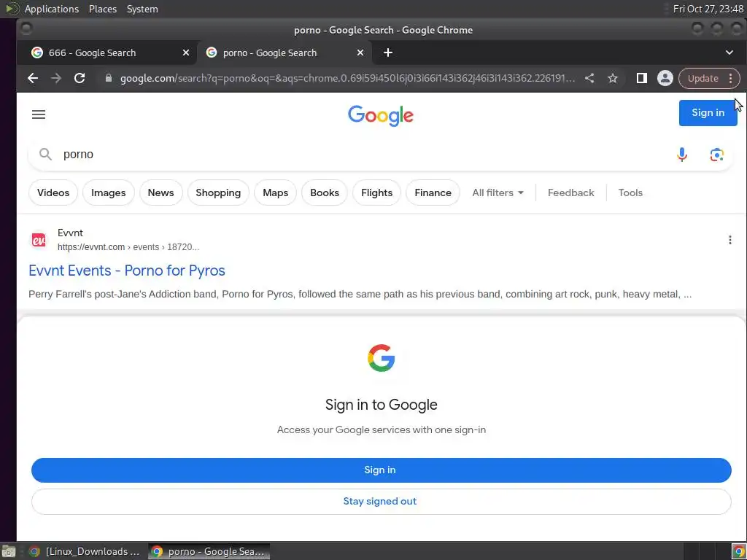Open the Chrome profile avatar menu
The image size is (747, 560).
tap(665, 78)
